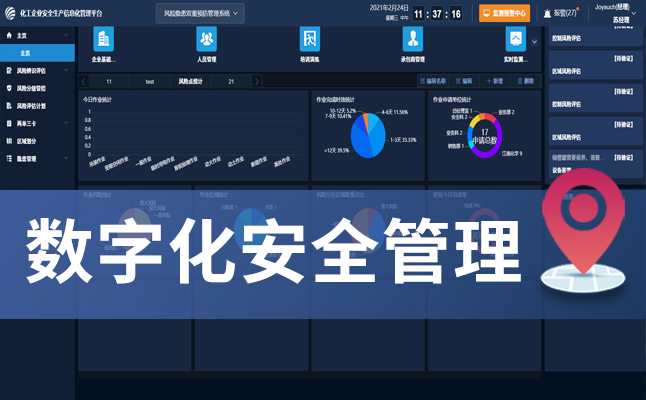The image size is (646, 400).
Task: Open the 承包商管理 contractor shortcut icon
Action: click(x=412, y=39)
